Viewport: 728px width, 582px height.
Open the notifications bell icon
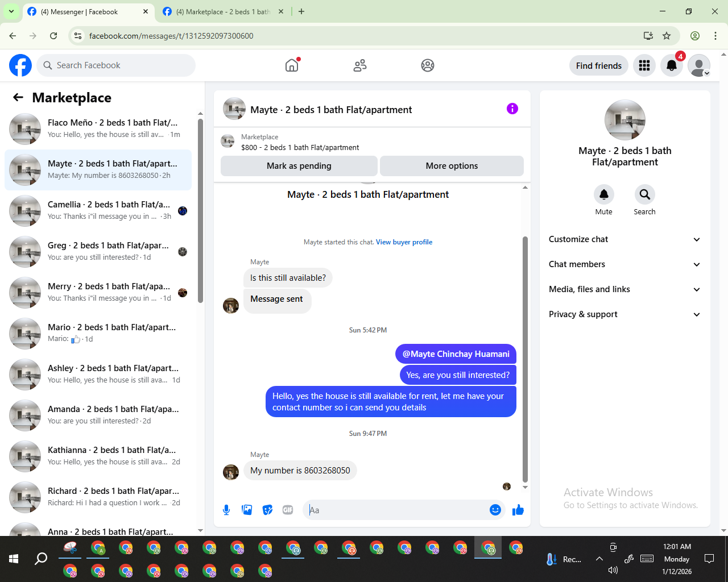672,65
